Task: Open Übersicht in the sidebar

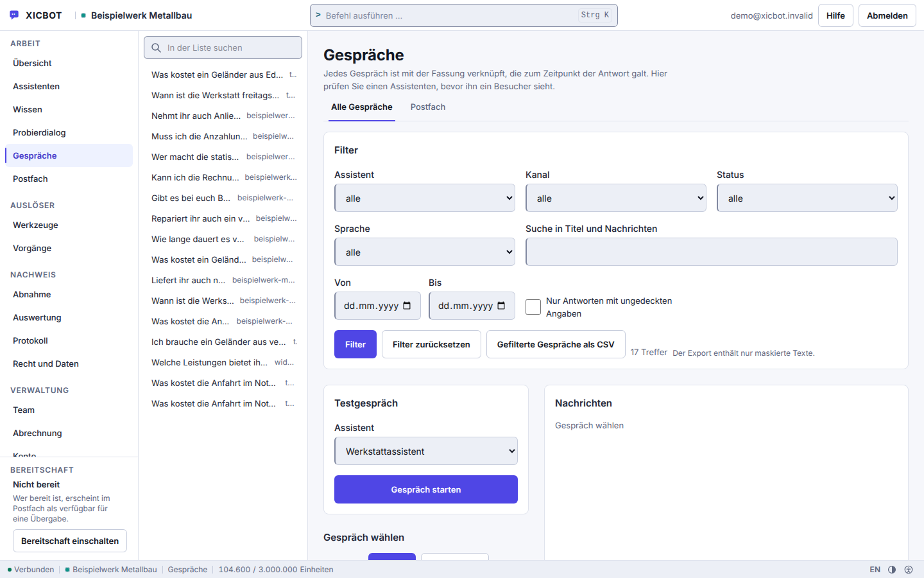Action: point(69,63)
